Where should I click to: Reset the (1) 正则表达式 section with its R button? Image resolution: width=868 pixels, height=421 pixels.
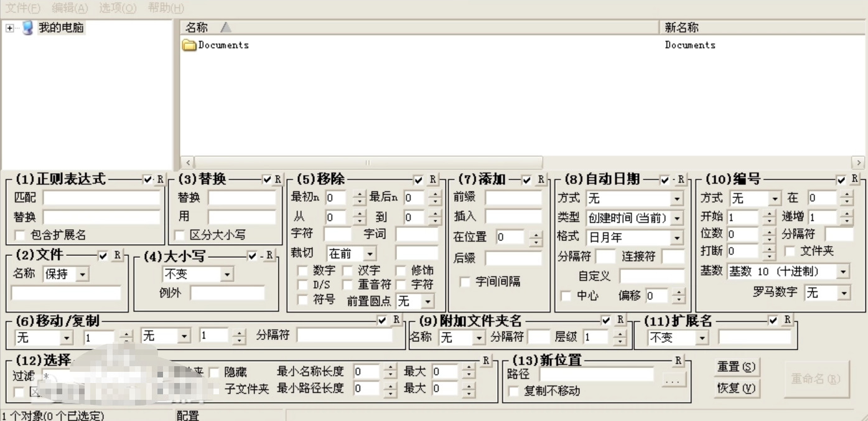tap(160, 179)
